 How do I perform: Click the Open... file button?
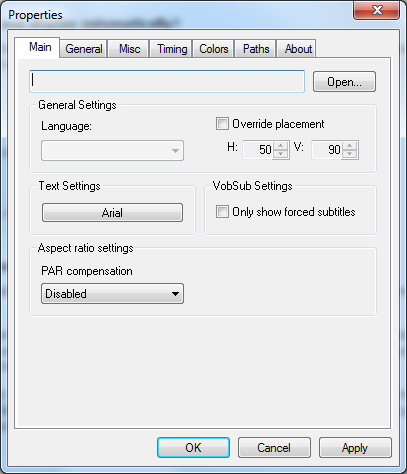[344, 82]
